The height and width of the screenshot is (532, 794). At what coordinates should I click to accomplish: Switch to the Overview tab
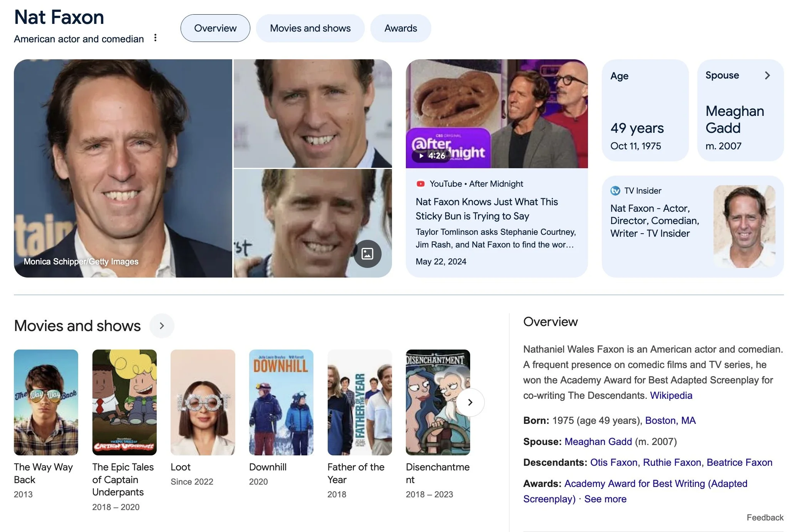pyautogui.click(x=215, y=28)
